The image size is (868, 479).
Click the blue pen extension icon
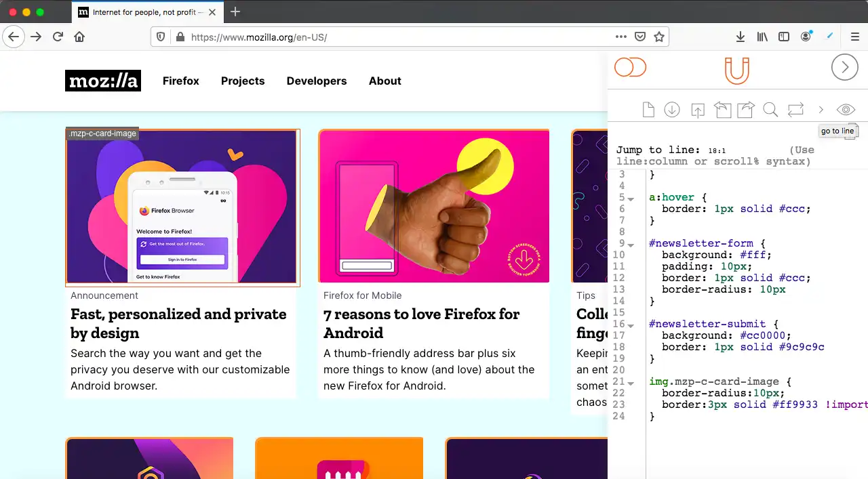pos(829,36)
